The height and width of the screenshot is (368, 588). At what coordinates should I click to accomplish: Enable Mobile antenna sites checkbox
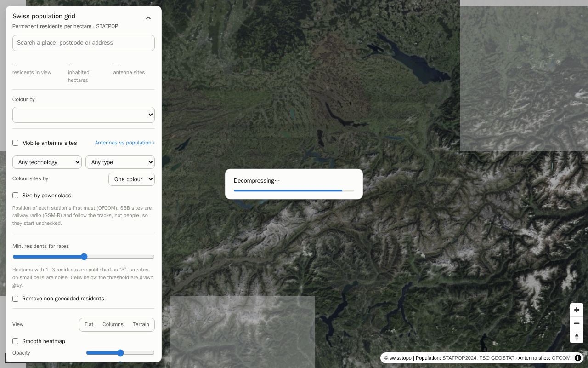click(x=15, y=143)
